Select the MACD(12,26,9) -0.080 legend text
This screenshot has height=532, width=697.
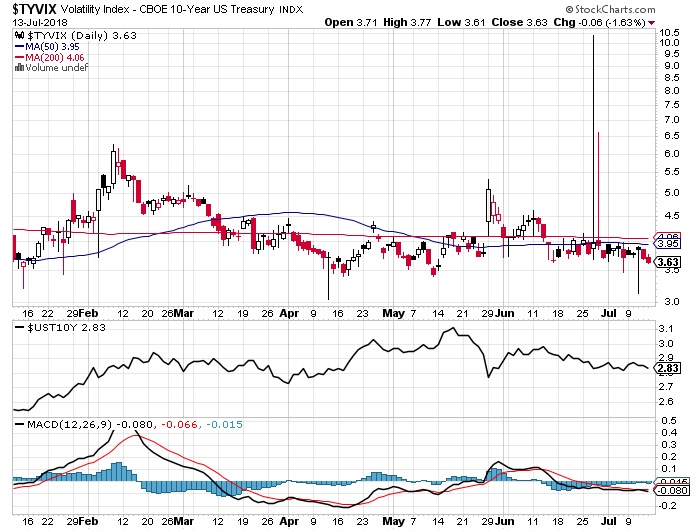pyautogui.click(x=90, y=424)
